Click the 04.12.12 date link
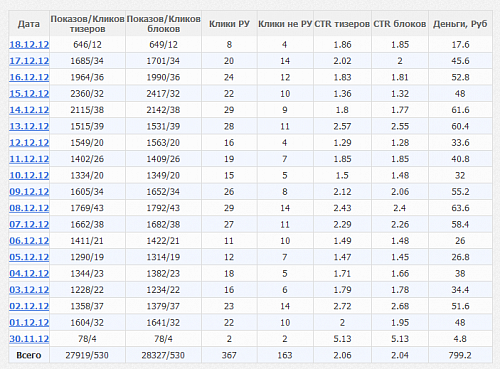 point(29,273)
